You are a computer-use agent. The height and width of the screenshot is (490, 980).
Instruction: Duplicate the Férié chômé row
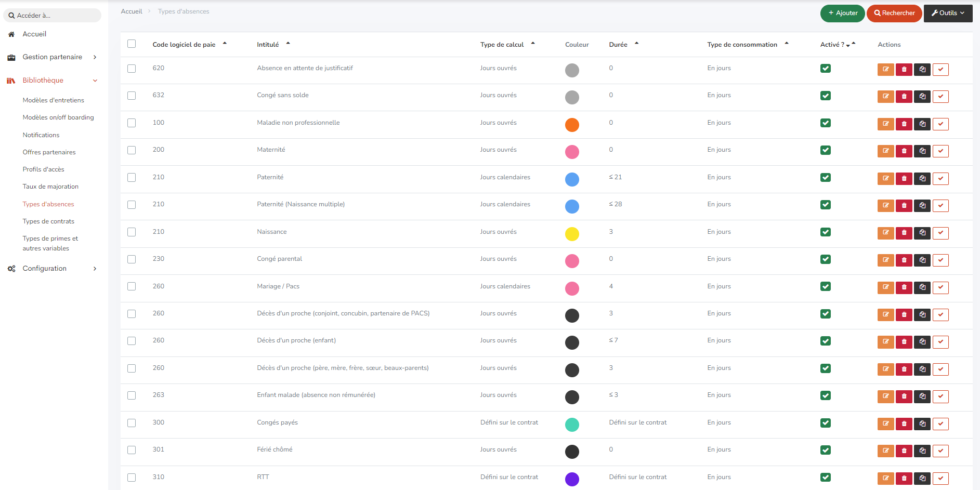(x=922, y=451)
